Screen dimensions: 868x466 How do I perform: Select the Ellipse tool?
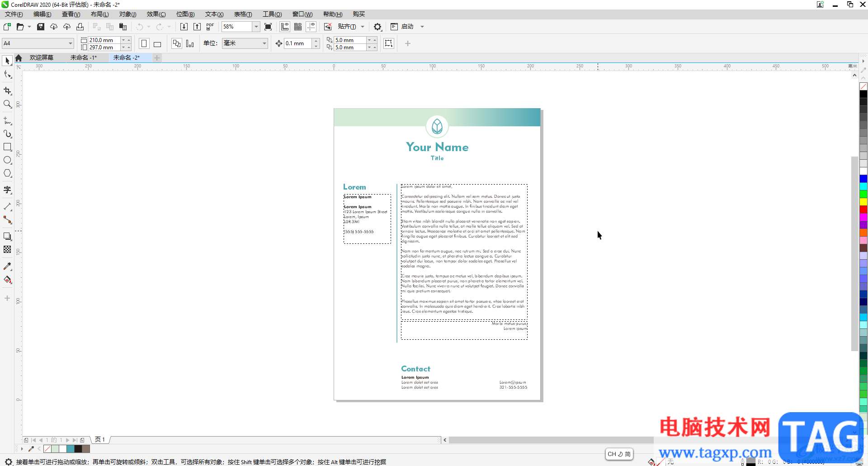[x=7, y=160]
